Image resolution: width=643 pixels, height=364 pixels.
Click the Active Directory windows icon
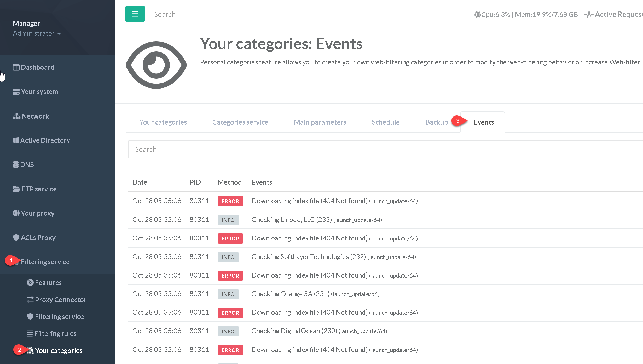pos(16,140)
